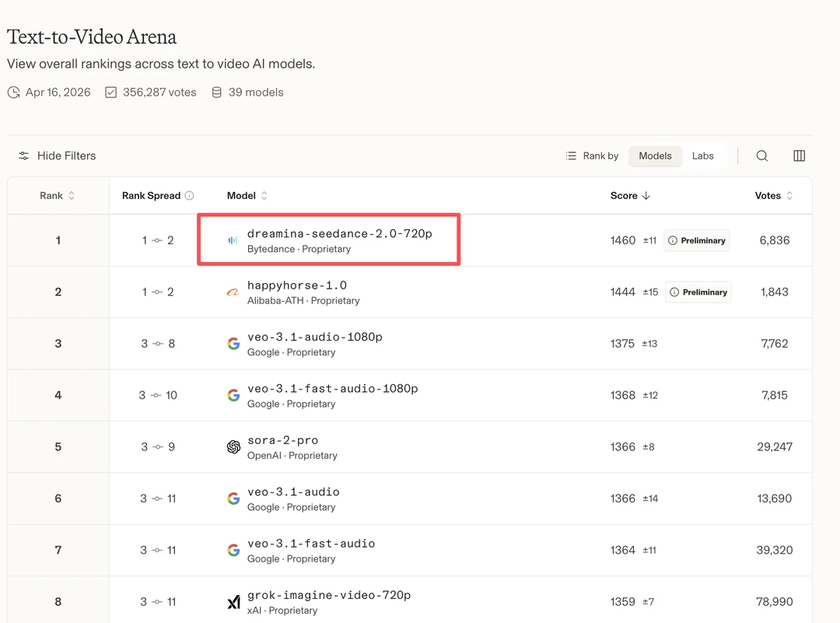The height and width of the screenshot is (623, 840).
Task: Click the Alibaba logo beside happyhorse-1.0
Action: click(233, 292)
